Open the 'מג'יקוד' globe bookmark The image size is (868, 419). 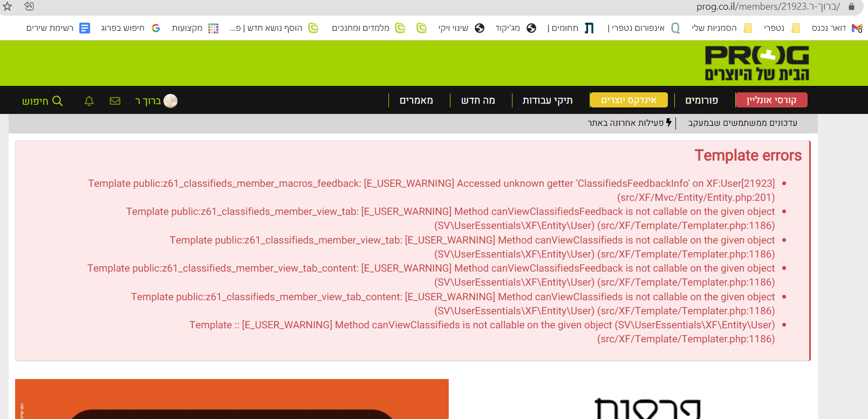516,28
